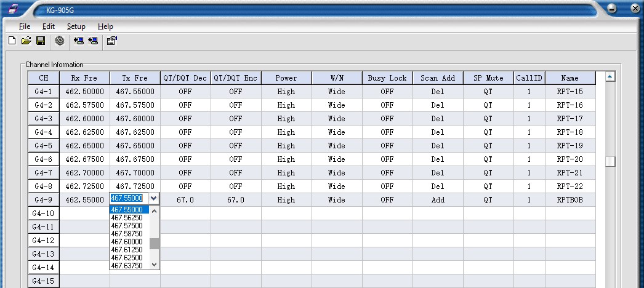Select 467.56250 in the dropdown list
Viewport: 644px width, 288px height.
[x=129, y=218]
